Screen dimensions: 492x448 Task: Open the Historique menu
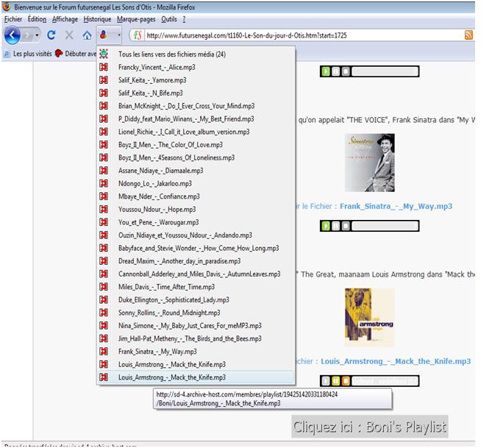tap(97, 19)
